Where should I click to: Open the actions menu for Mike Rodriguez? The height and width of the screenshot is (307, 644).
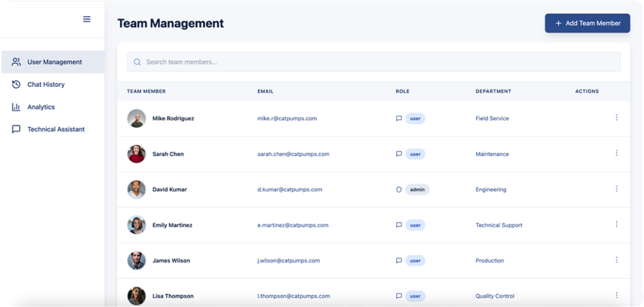pyautogui.click(x=616, y=118)
